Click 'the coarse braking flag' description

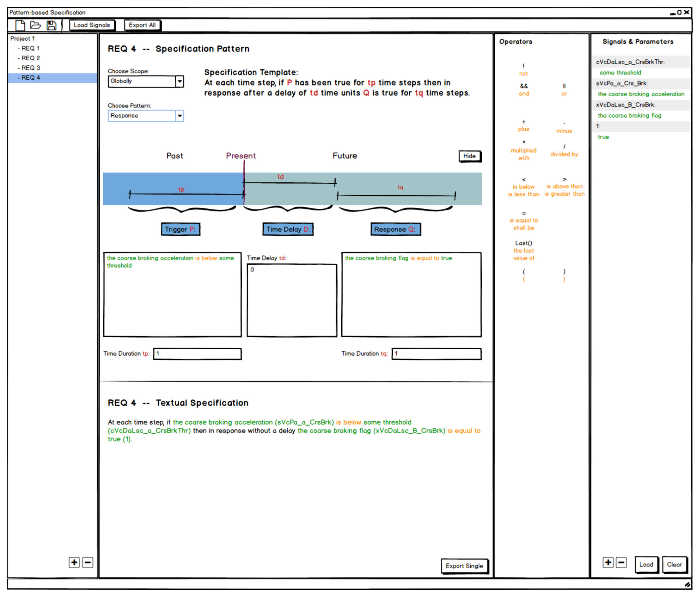point(629,116)
